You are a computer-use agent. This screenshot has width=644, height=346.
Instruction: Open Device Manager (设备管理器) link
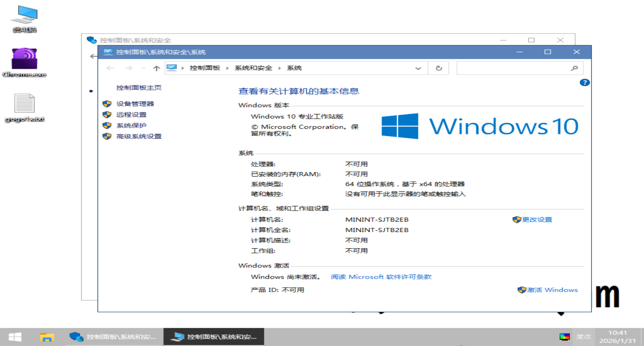135,104
